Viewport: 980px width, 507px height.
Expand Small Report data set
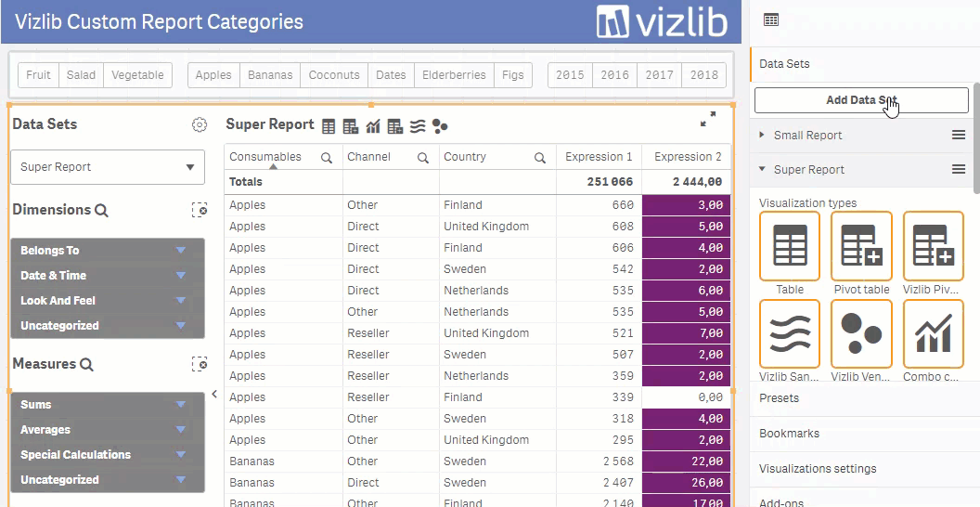coord(762,135)
